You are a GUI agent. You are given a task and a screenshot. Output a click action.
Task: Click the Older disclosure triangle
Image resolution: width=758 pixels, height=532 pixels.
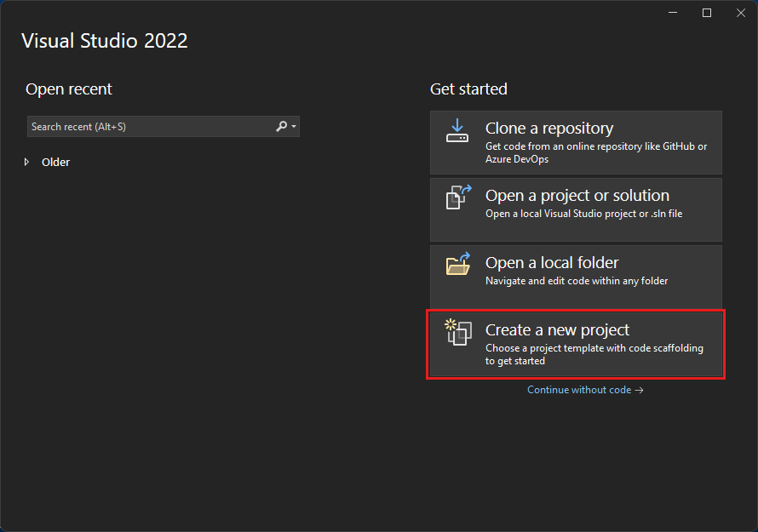(26, 162)
